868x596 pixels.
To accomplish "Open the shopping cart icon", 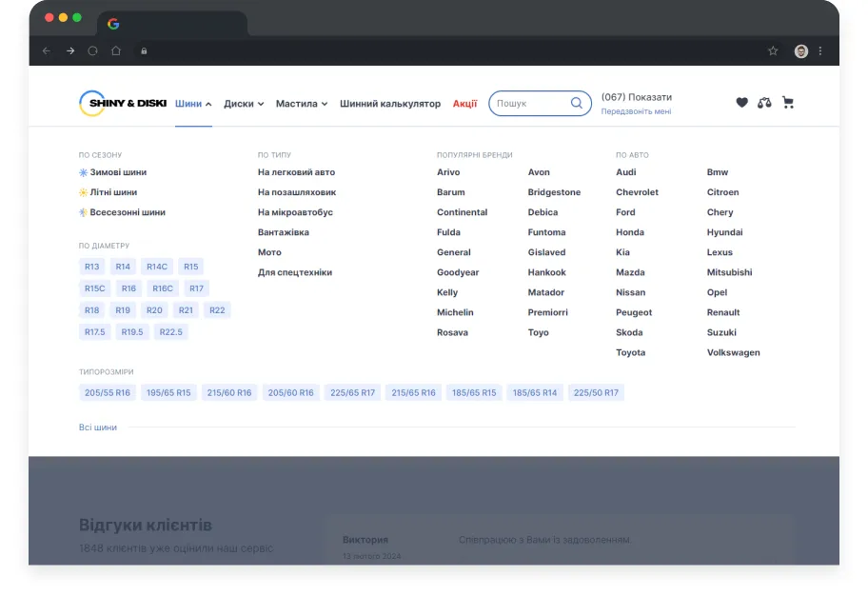I will (x=788, y=103).
